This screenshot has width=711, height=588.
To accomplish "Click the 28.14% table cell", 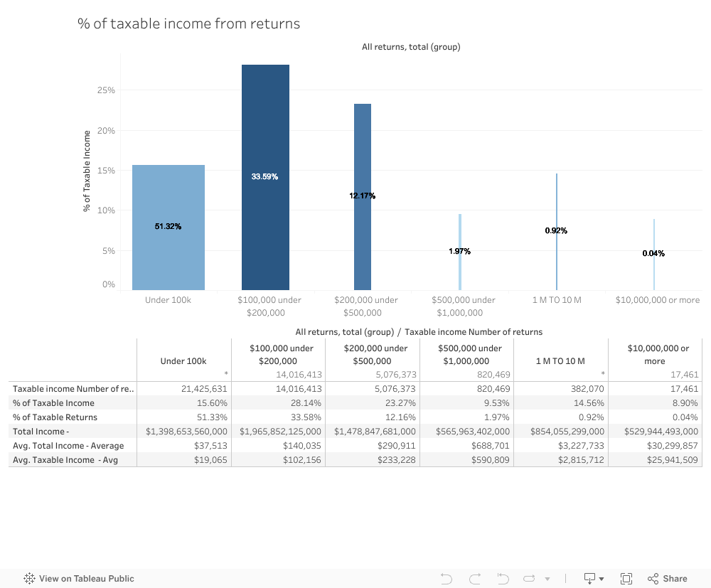I will pos(306,402).
